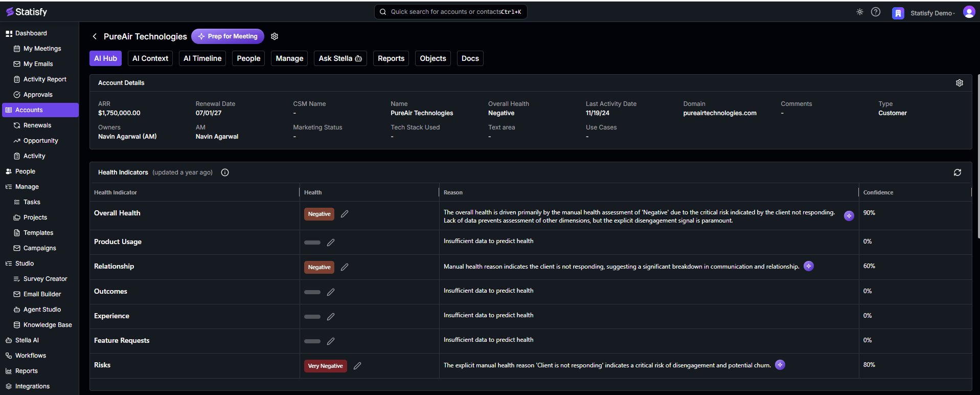Click the AI sparkle icon in Overall Health reason
This screenshot has width=980, height=395.
849,216
